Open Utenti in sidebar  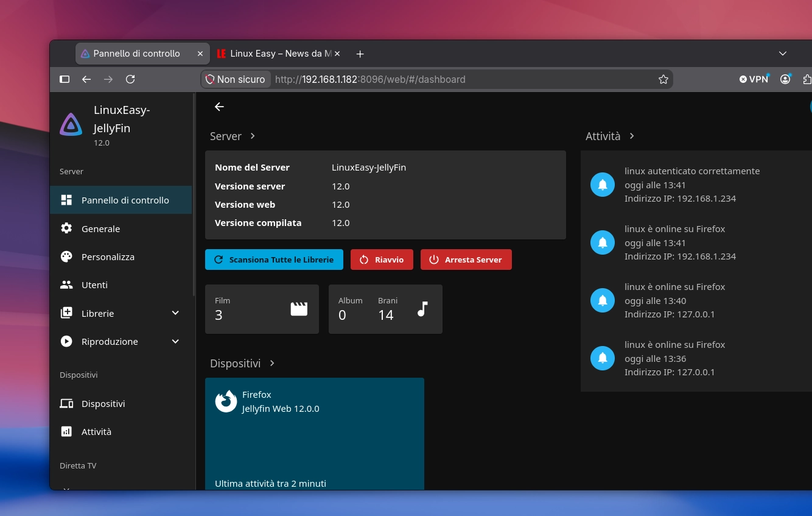121,285
